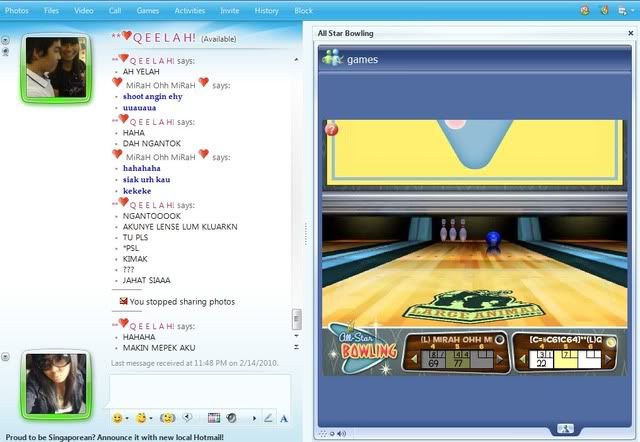This screenshot has height=442, width=640.
Task: Select the message 'shoot angin ehy'
Action: point(153,97)
